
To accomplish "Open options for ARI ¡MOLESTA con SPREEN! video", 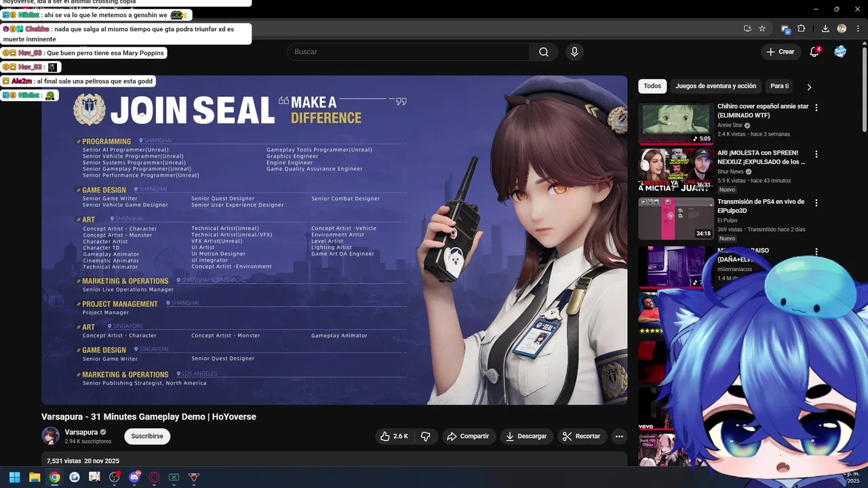I will [816, 154].
